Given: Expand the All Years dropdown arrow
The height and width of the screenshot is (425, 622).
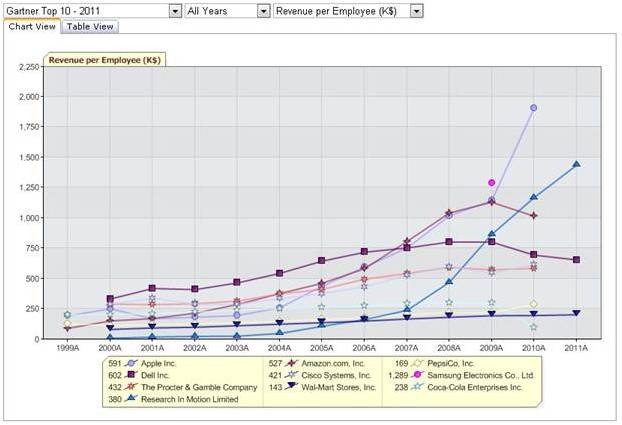Looking at the screenshot, I should (x=264, y=10).
